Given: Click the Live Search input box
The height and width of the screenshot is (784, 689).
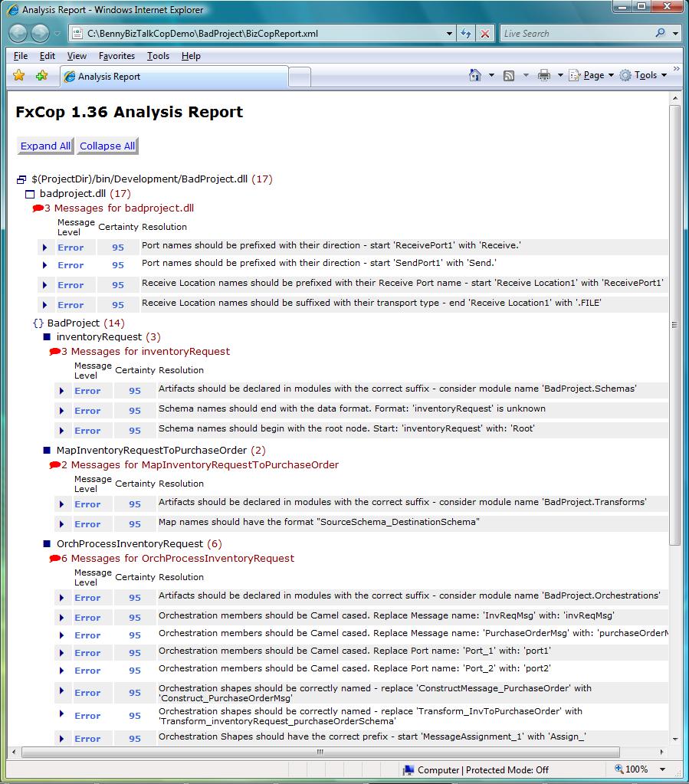Looking at the screenshot, I should (x=576, y=34).
